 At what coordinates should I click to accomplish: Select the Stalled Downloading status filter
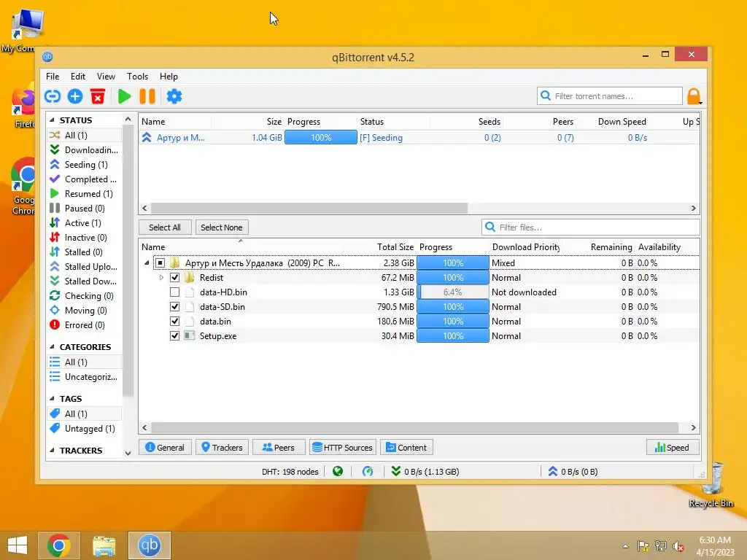(85, 281)
